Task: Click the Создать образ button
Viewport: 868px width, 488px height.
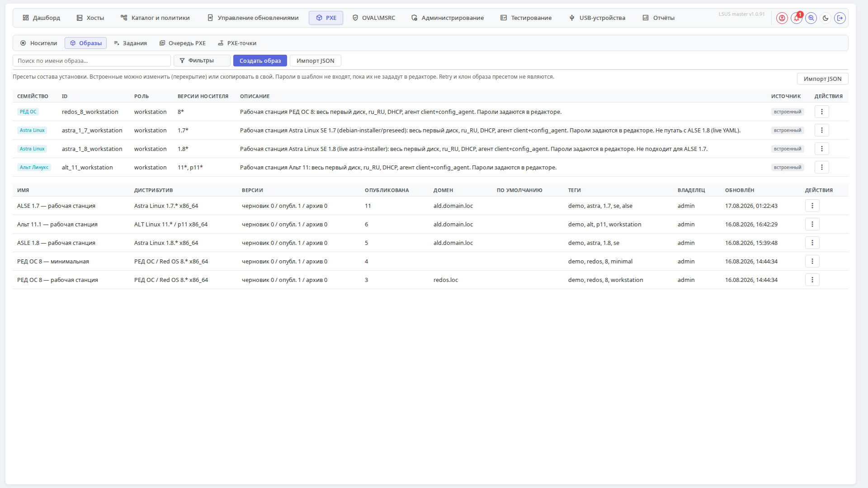Action: click(260, 61)
